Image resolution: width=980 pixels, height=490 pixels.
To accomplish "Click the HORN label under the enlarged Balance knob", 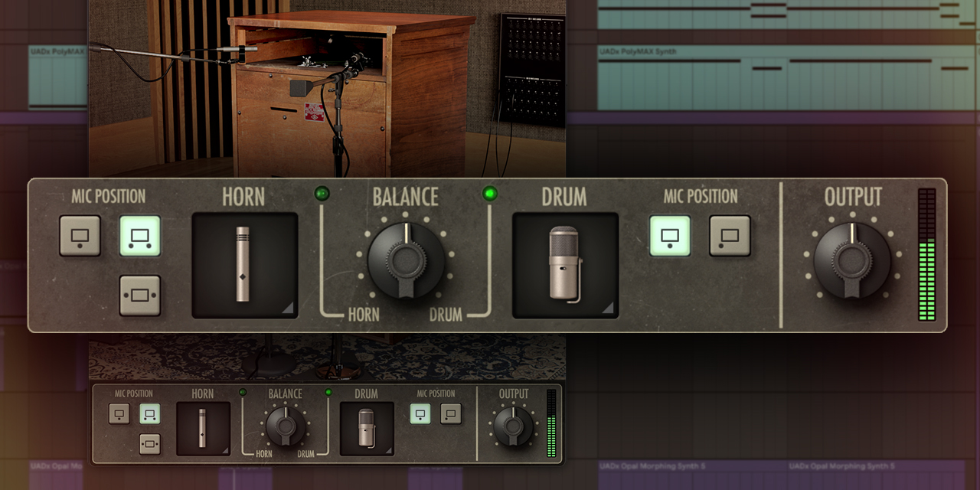I will [364, 314].
